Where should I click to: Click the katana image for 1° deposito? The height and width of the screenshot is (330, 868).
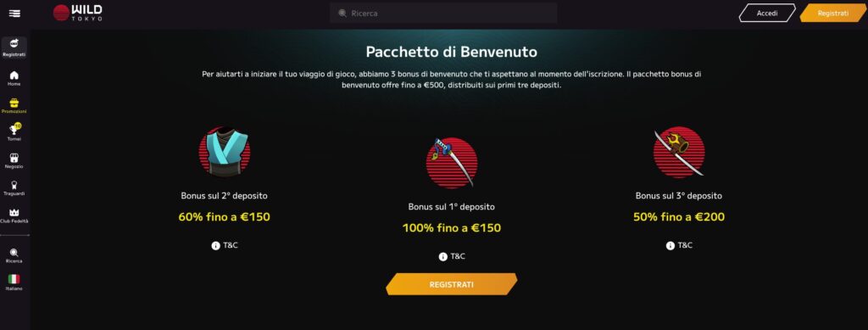[x=452, y=163]
